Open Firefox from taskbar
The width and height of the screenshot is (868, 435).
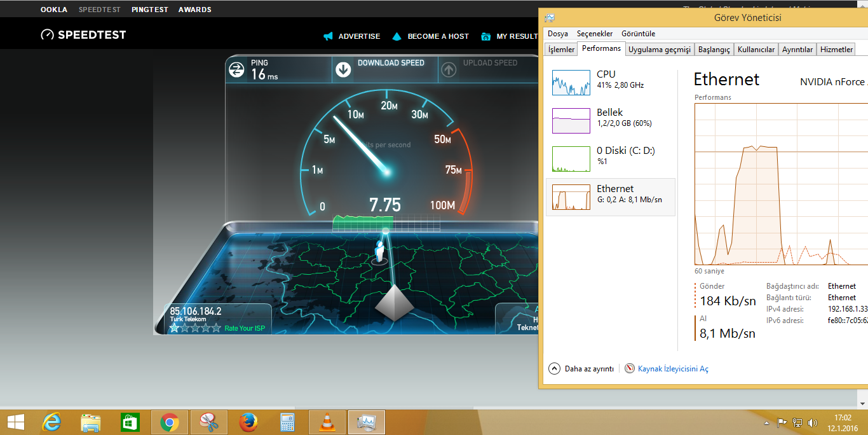248,422
